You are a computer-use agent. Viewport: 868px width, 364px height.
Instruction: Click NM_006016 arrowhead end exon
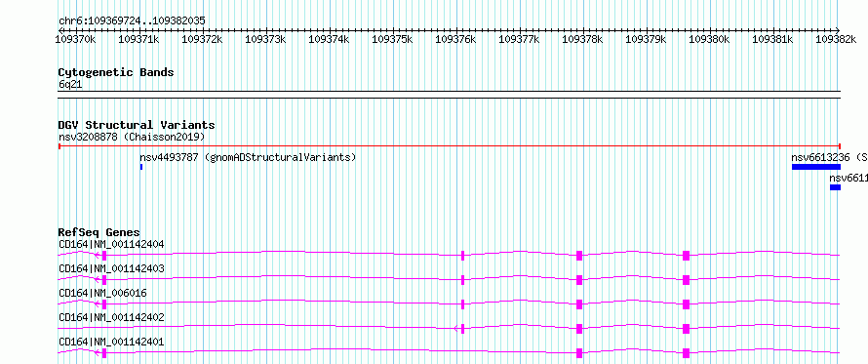point(104,304)
